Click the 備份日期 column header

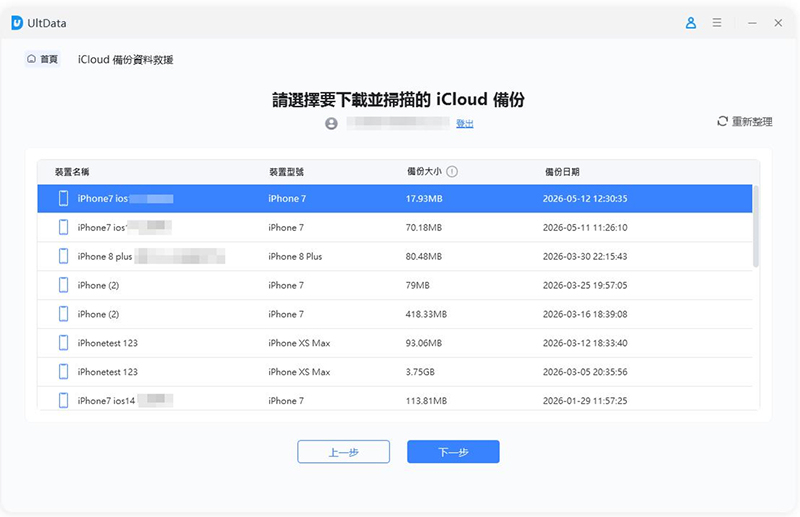click(562, 172)
